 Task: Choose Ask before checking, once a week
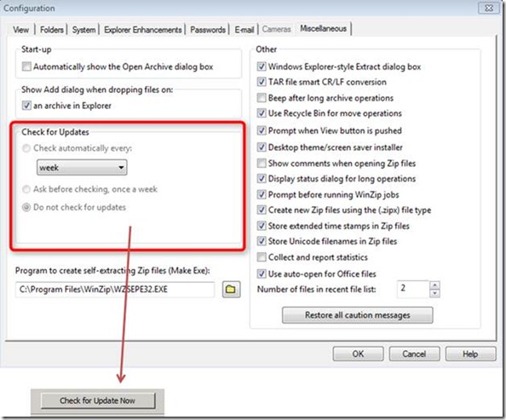tap(26, 189)
